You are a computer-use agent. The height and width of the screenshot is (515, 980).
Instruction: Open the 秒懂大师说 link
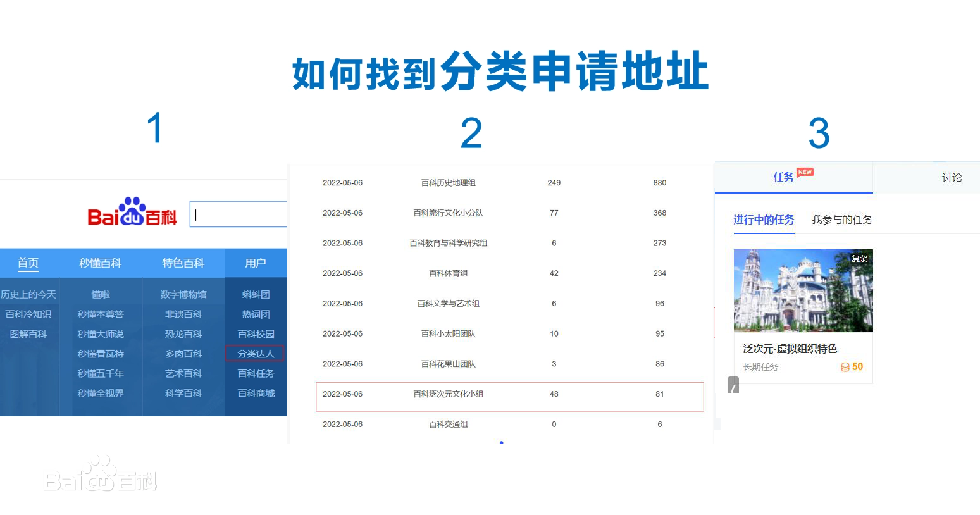[x=101, y=334]
